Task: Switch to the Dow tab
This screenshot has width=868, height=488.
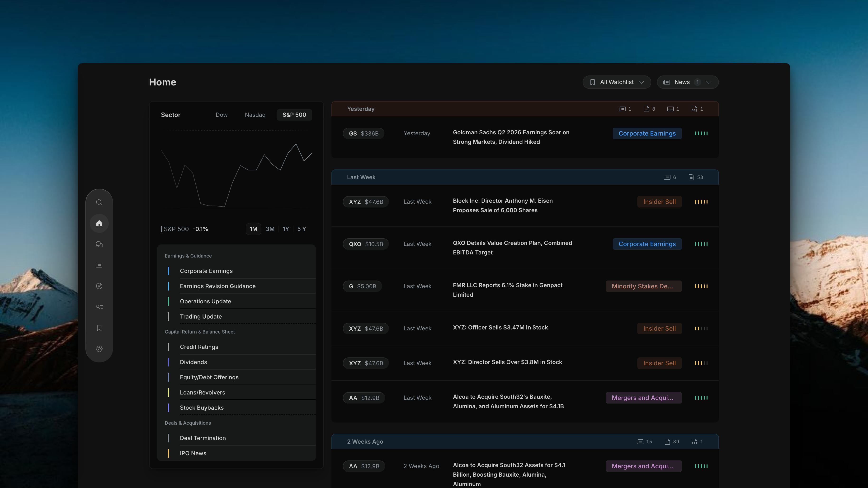Action: 221,115
